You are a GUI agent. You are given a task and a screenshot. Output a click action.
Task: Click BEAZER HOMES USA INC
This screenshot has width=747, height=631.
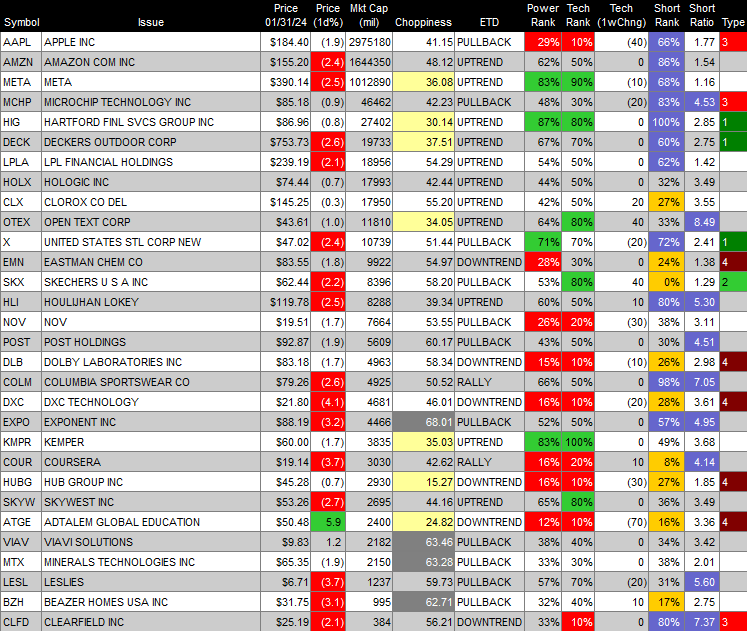point(106,602)
